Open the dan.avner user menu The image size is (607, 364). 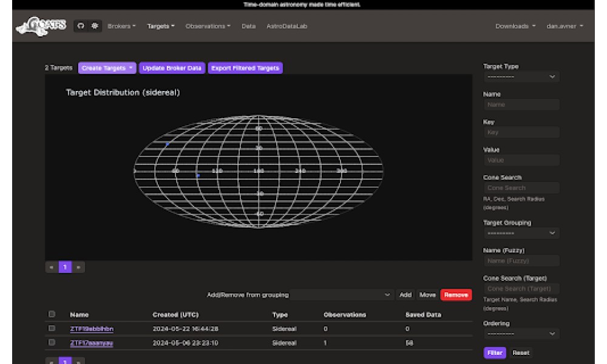click(x=565, y=26)
